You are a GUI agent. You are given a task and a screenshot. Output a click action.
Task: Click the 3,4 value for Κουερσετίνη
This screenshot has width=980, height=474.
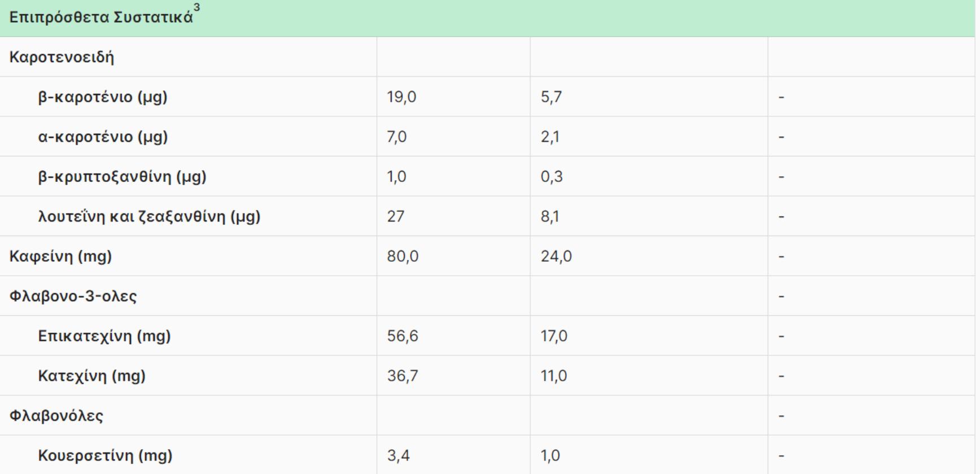[x=398, y=455]
